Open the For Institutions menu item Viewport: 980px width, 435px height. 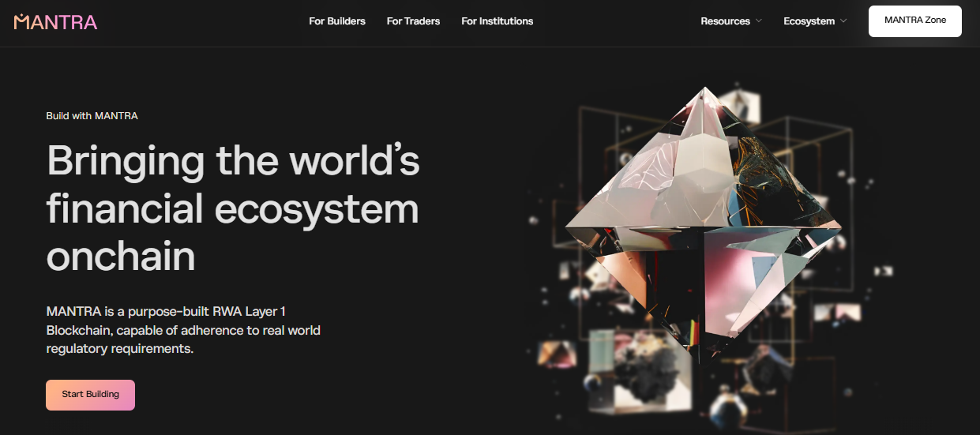coord(498,21)
